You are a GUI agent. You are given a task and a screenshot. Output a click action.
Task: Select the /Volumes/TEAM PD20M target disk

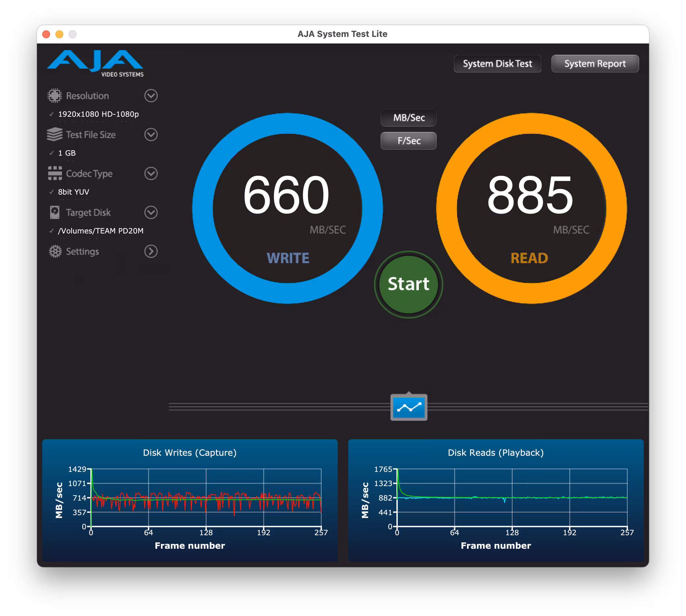pyautogui.click(x=101, y=231)
